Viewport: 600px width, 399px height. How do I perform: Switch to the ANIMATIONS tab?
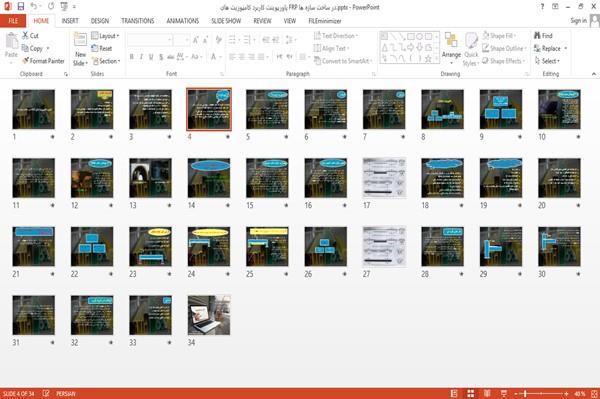(x=183, y=21)
